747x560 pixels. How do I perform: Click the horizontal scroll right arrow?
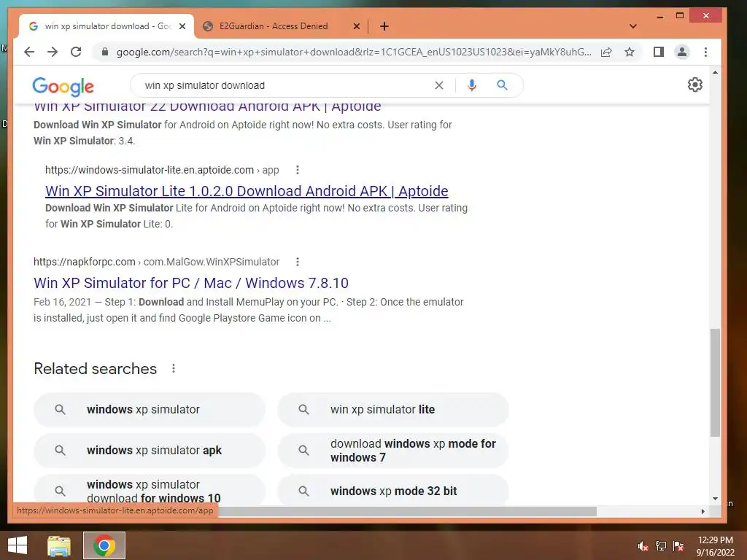click(703, 511)
